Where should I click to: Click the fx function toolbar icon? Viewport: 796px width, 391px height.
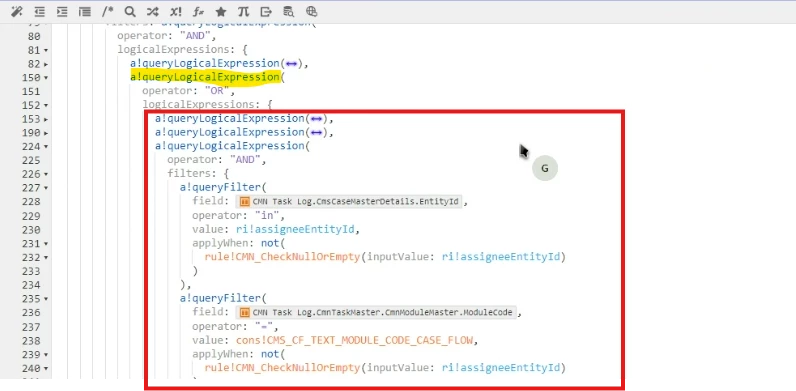coord(198,12)
